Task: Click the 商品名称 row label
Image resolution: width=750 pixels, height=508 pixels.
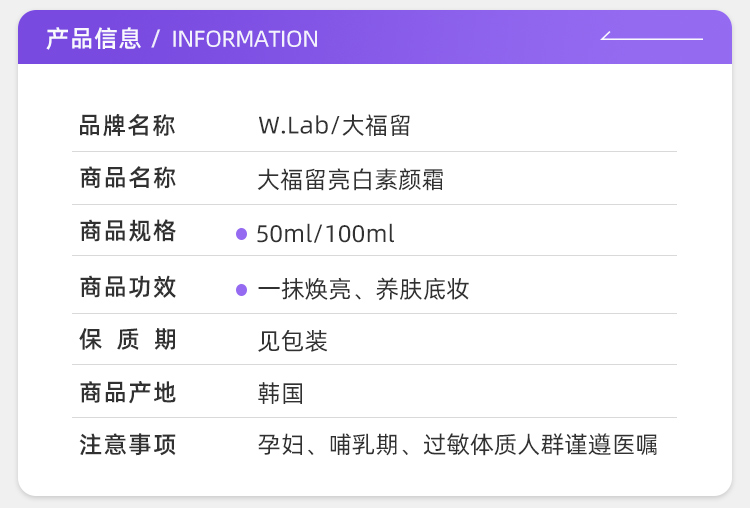Action: 127,179
